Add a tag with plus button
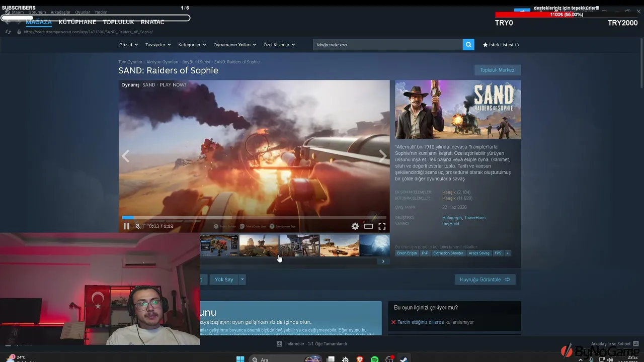Viewport: 644px width, 362px height. point(508,253)
